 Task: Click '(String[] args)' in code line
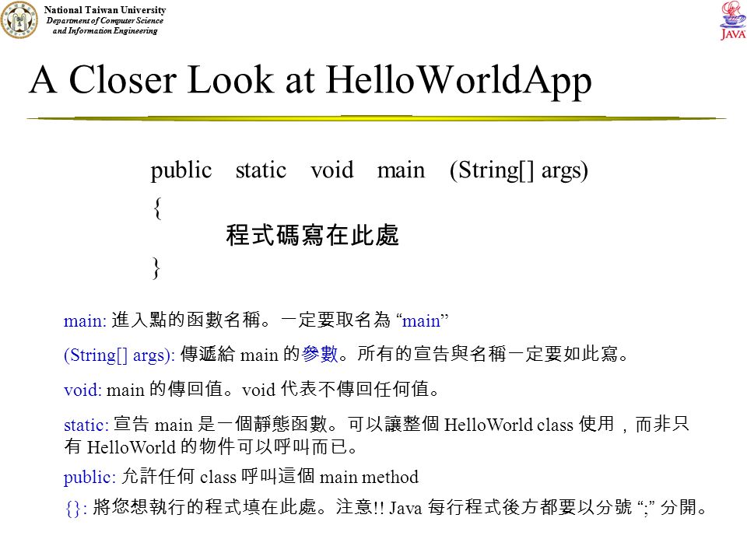click(x=519, y=171)
